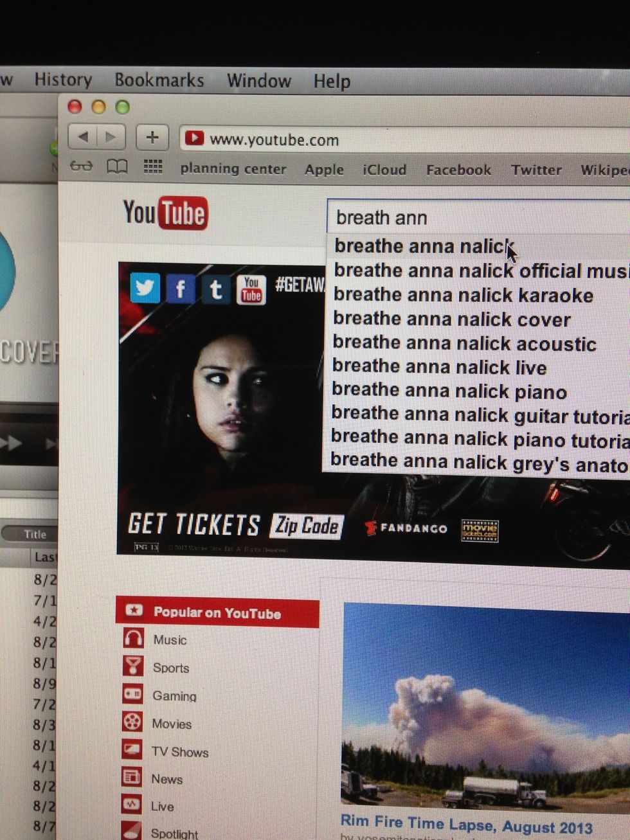
Task: Open the History menu
Action: point(62,78)
